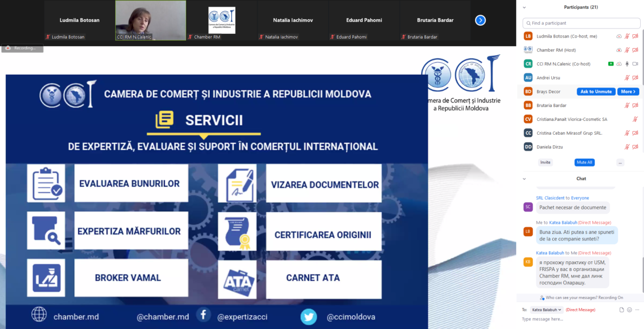The height and width of the screenshot is (329, 644).
Task: Click the CR avatar of CCI RM N.Calenic
Action: click(528, 64)
